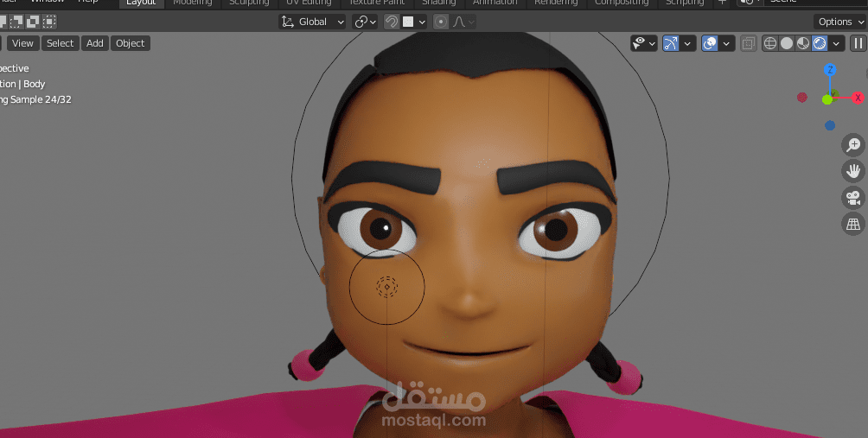Select the intersect selection mode icon

[x=49, y=22]
